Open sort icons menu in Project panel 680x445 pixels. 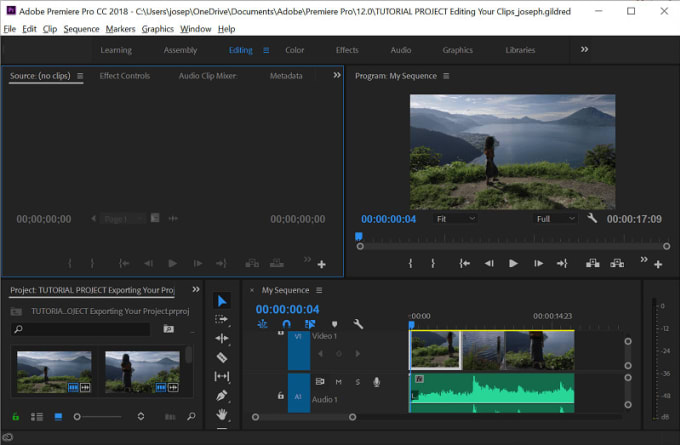coord(141,416)
